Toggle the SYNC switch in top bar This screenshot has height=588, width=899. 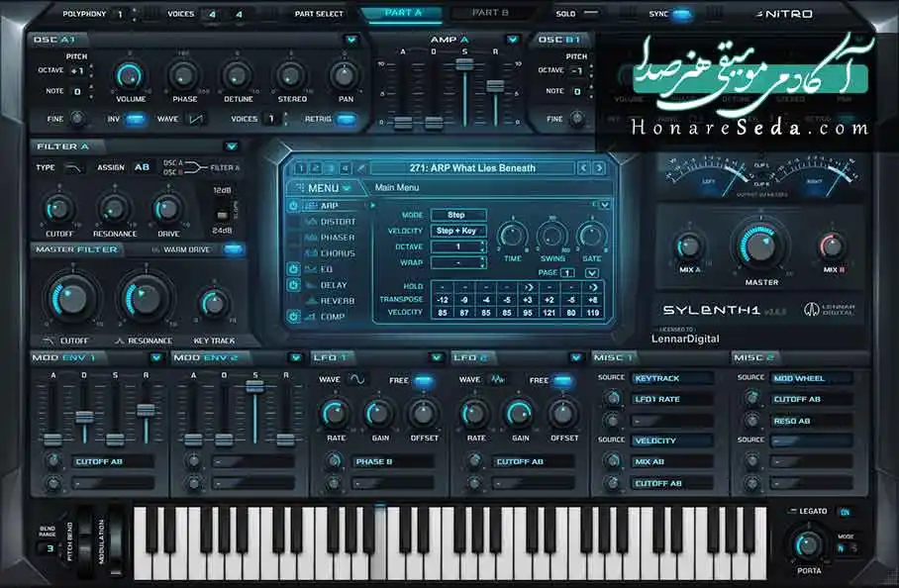click(682, 14)
